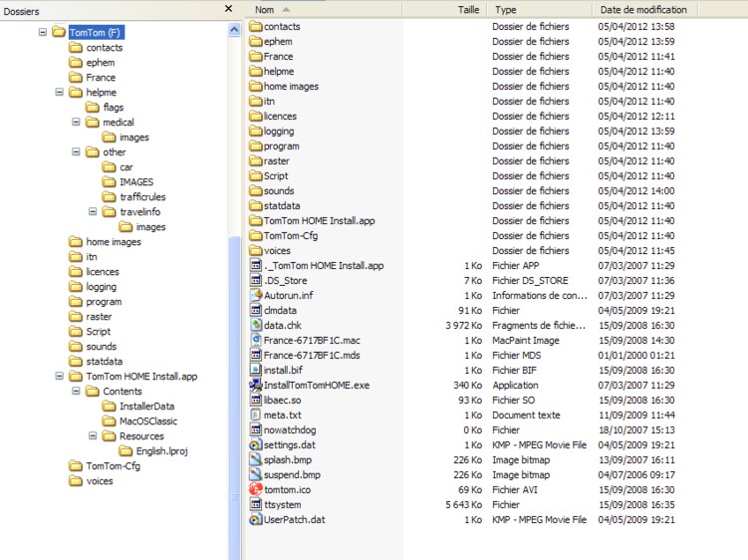Image resolution: width=748 pixels, height=560 pixels.
Task: Click the TomTom (F) drive folder icon in tree
Action: (59, 32)
